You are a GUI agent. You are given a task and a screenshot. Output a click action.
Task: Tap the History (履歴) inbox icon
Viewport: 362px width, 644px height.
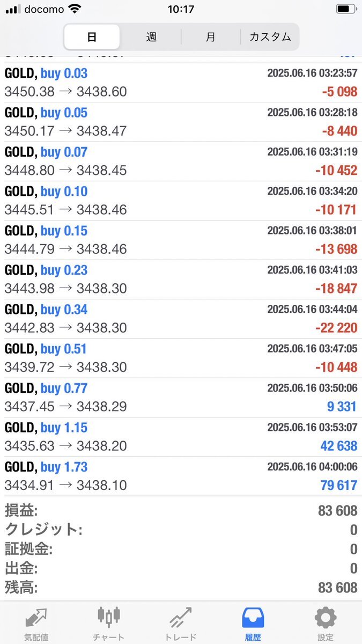[x=253, y=618]
